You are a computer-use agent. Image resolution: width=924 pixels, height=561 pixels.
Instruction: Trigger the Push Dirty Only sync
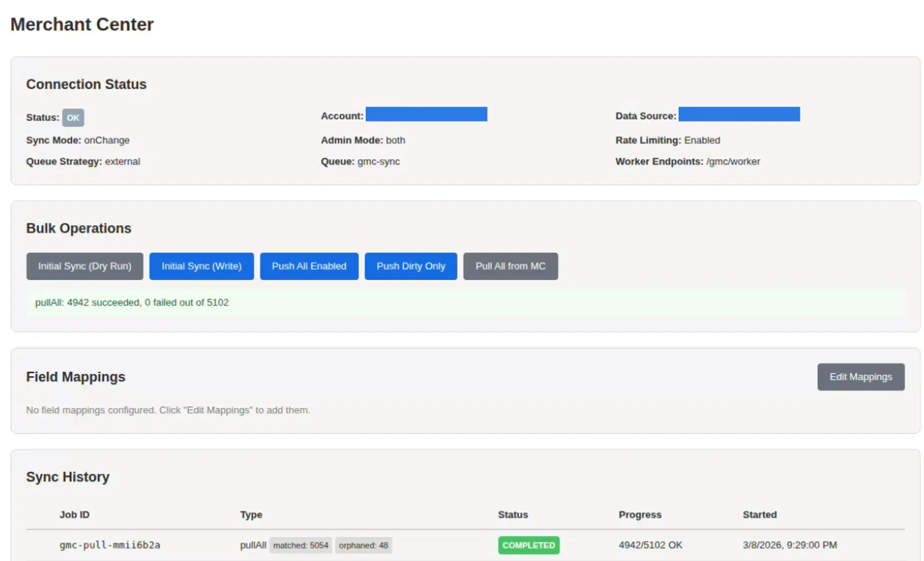click(411, 266)
